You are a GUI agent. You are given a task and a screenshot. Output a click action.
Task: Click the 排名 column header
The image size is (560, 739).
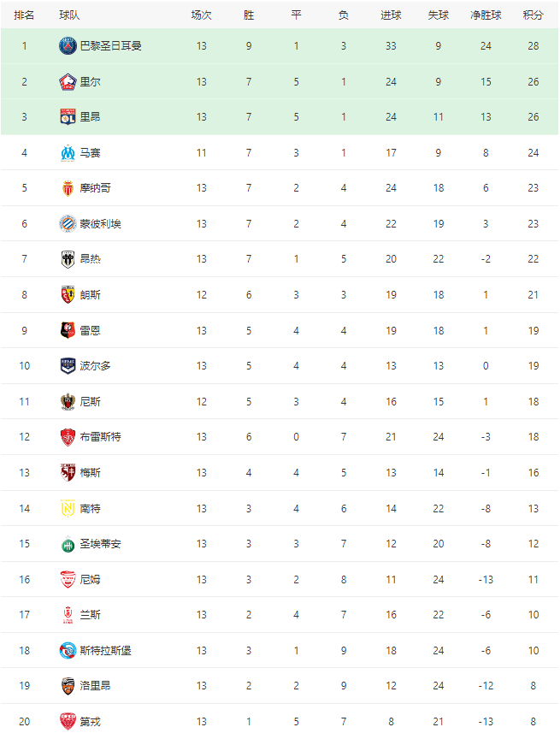[24, 15]
